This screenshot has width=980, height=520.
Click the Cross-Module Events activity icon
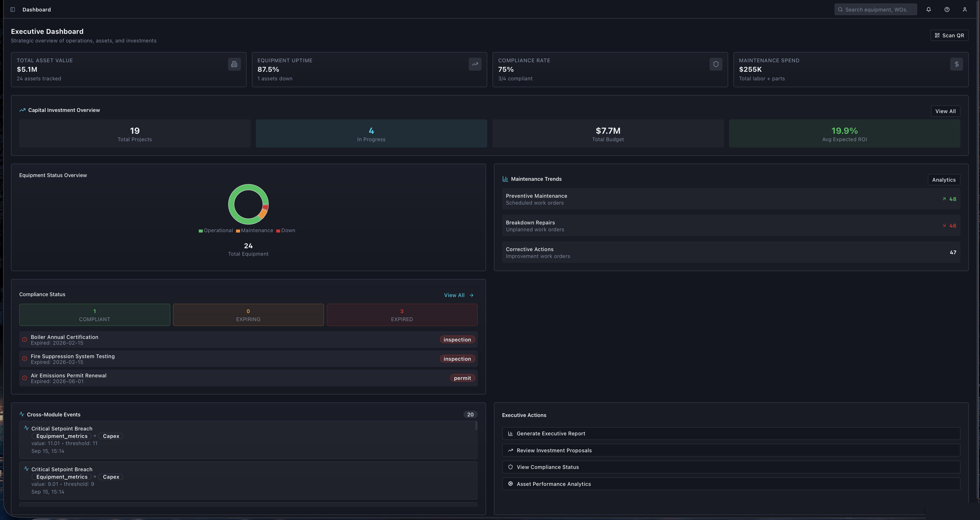[22, 414]
